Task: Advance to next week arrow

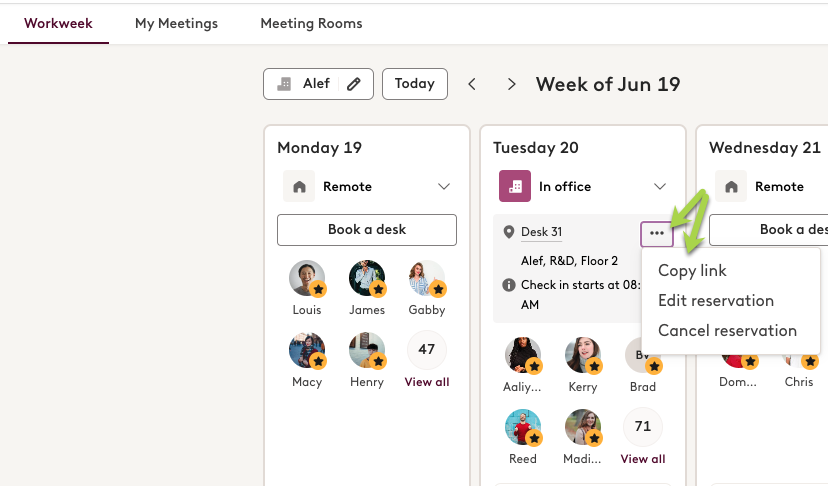Action: pos(511,84)
